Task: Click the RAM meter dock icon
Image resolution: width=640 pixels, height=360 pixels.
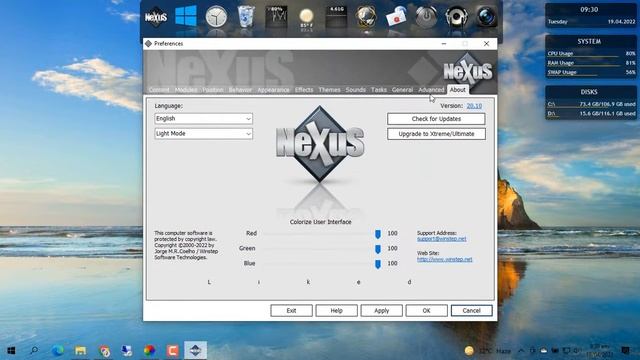Action: click(x=336, y=17)
